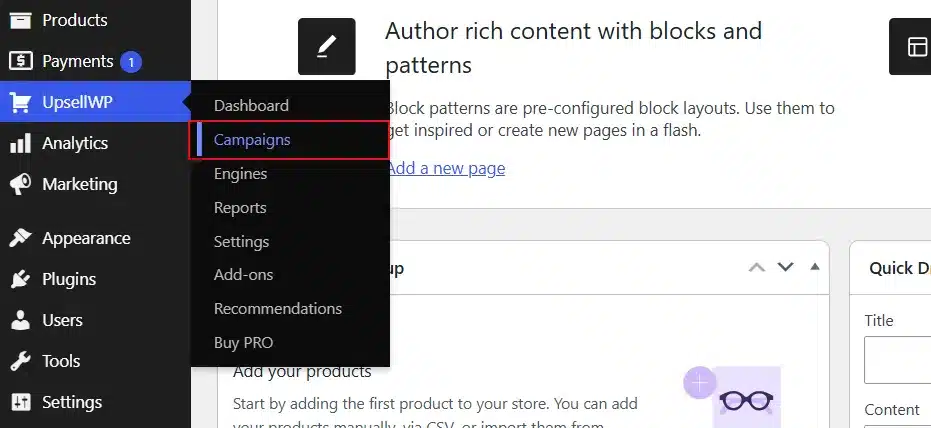Click the Appearance paintbrush icon
The height and width of the screenshot is (428, 931).
pyautogui.click(x=21, y=237)
